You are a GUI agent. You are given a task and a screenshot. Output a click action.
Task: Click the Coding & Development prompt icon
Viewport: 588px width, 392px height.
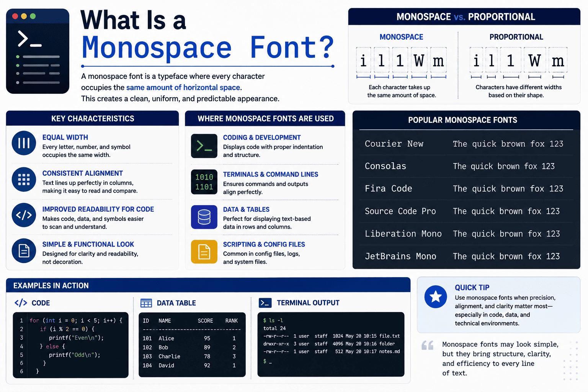coord(204,146)
